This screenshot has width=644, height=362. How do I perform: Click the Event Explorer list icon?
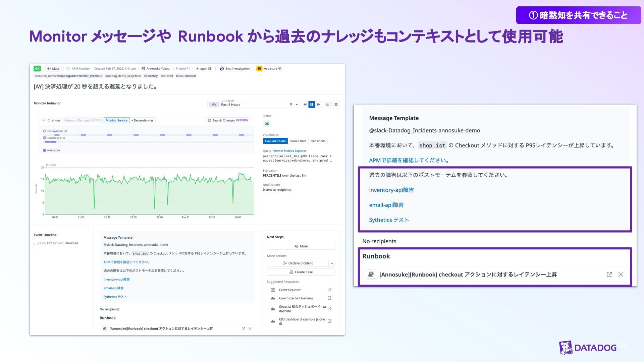[273, 290]
